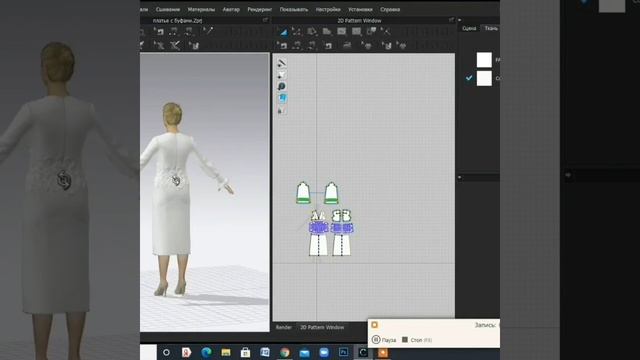Select the blue triangle edit-pattern tool
This screenshot has width=640, height=360.
point(283,31)
